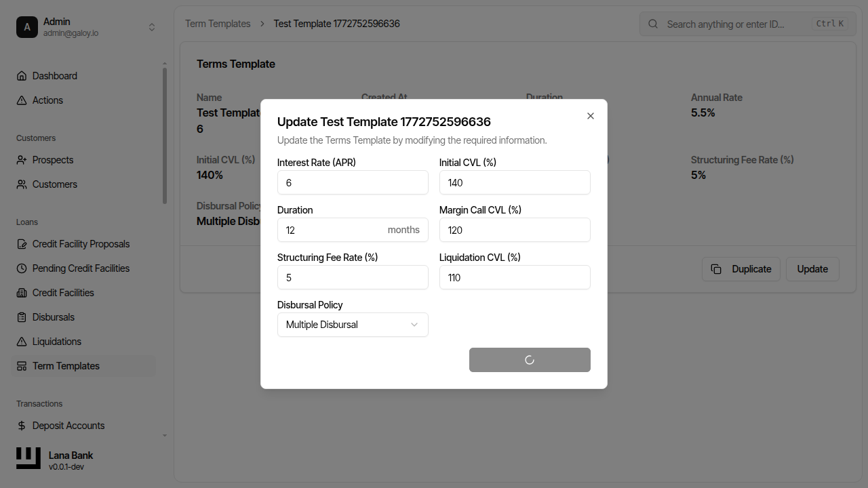Click the Disbursals clipboard icon
Viewport: 868px width, 488px height.
(x=22, y=317)
